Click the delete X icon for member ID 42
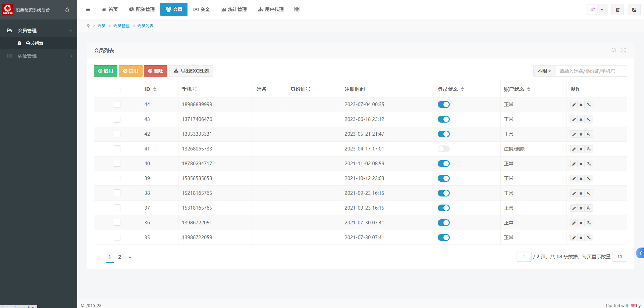Viewport: 644px width, 308px height. click(x=581, y=134)
